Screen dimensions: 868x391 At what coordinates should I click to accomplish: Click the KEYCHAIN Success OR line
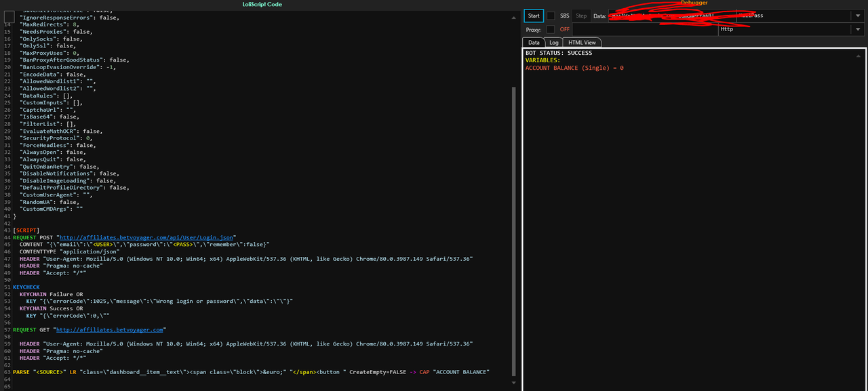[52, 308]
